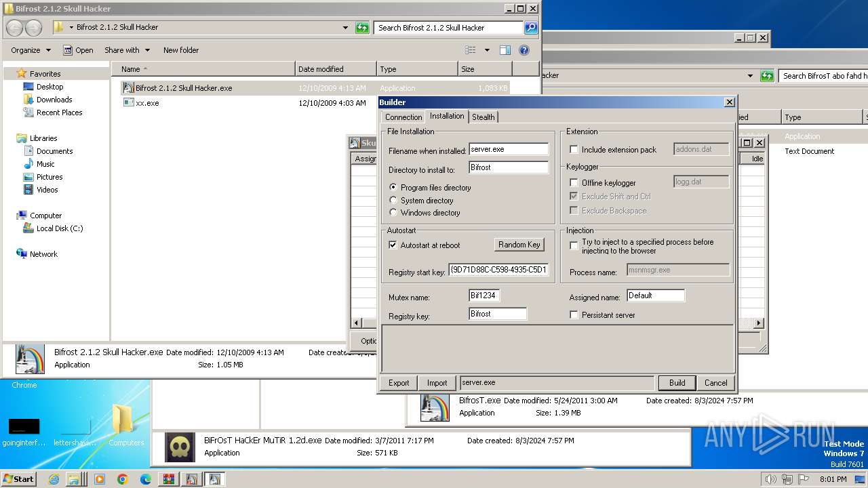Open the Downloads favorite

pos(54,100)
